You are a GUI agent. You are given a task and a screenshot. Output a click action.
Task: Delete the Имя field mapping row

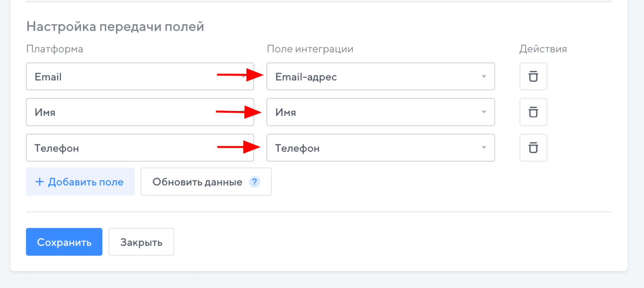533,112
